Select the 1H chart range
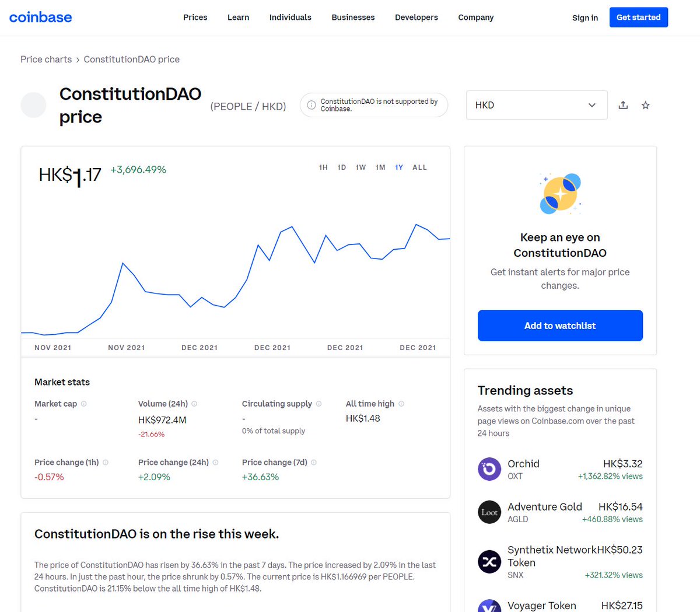The height and width of the screenshot is (612, 700). point(323,167)
